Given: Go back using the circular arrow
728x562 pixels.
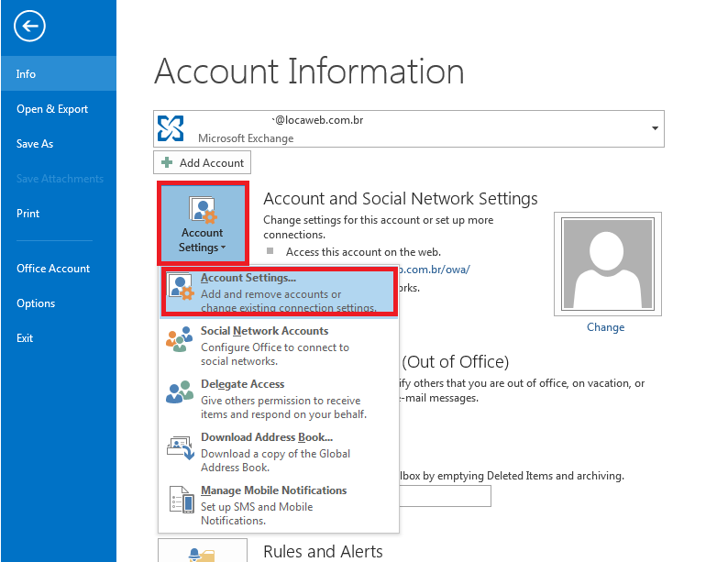Looking at the screenshot, I should pos(29,26).
